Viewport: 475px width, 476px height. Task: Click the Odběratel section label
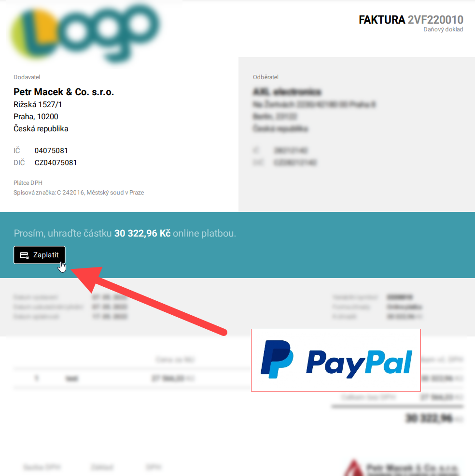pos(265,77)
